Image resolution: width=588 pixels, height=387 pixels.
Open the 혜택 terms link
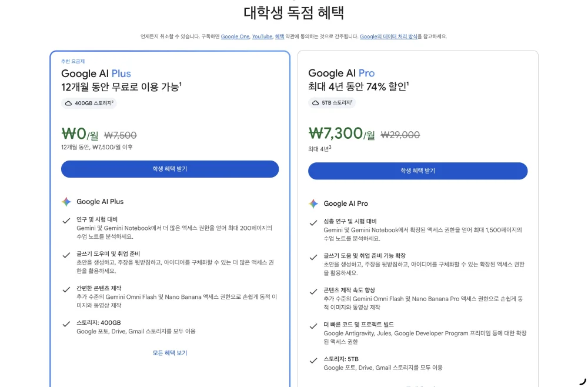coord(279,36)
